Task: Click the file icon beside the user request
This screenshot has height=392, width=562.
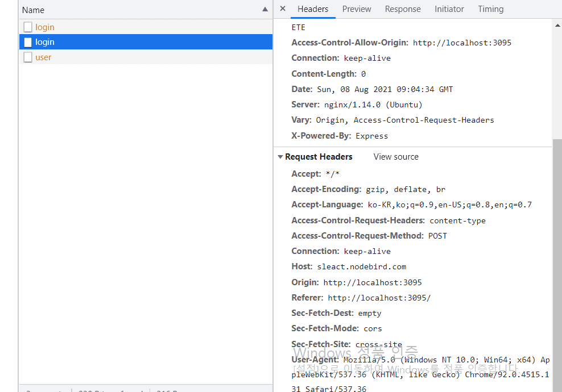Action: click(28, 57)
